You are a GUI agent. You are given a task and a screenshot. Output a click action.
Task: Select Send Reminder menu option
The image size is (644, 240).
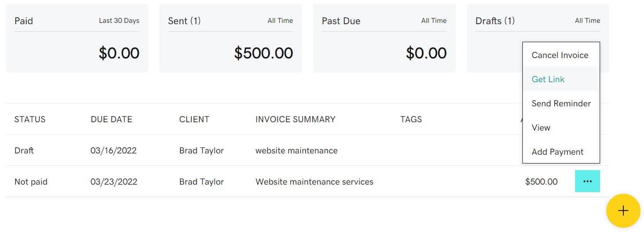(561, 104)
